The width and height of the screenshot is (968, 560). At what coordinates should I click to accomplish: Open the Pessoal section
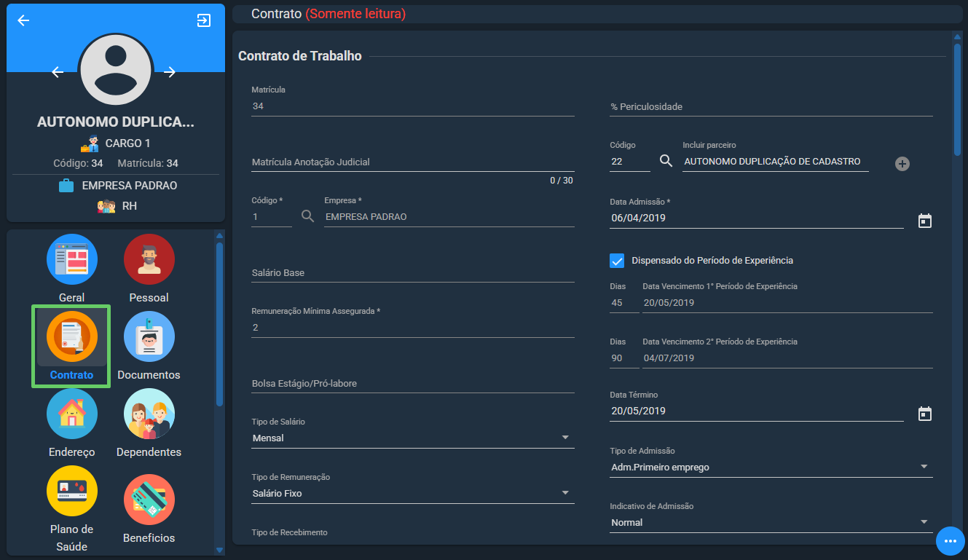(x=149, y=268)
